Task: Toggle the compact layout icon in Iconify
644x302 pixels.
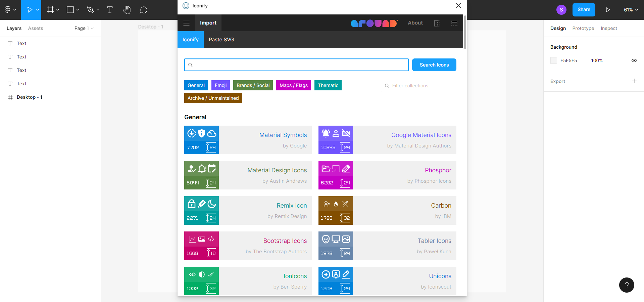Action: (x=437, y=23)
